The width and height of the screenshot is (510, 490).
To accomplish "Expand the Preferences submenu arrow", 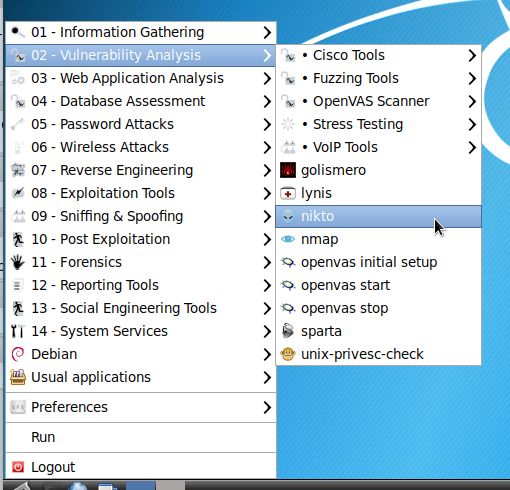I will [267, 407].
